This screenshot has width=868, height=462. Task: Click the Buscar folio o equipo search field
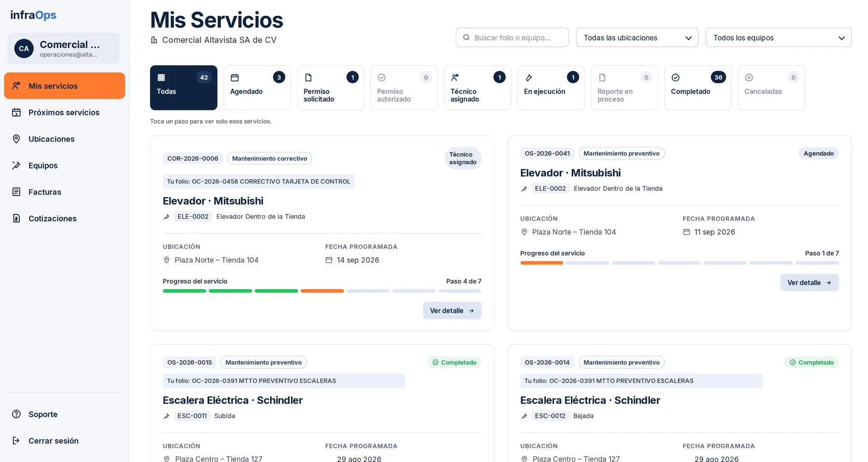[x=512, y=38]
